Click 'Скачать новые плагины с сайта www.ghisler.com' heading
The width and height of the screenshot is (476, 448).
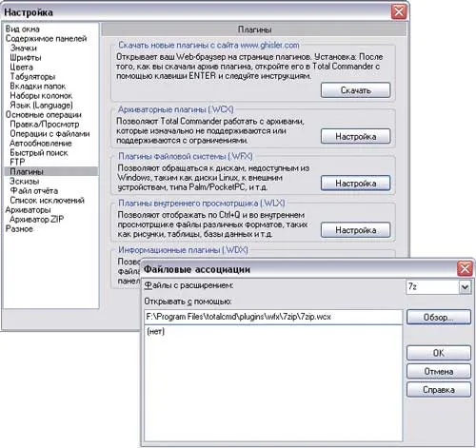click(208, 45)
